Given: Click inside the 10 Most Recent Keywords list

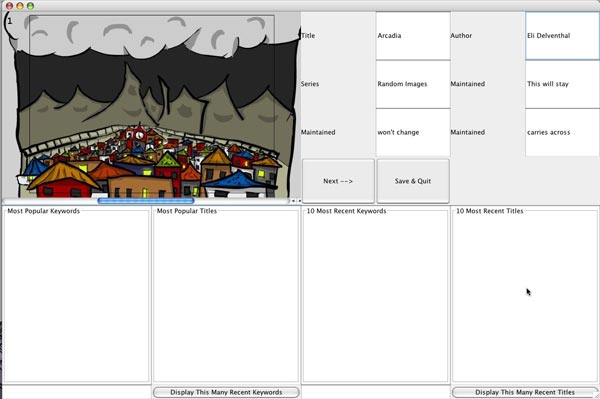Looking at the screenshot, I should (375, 296).
